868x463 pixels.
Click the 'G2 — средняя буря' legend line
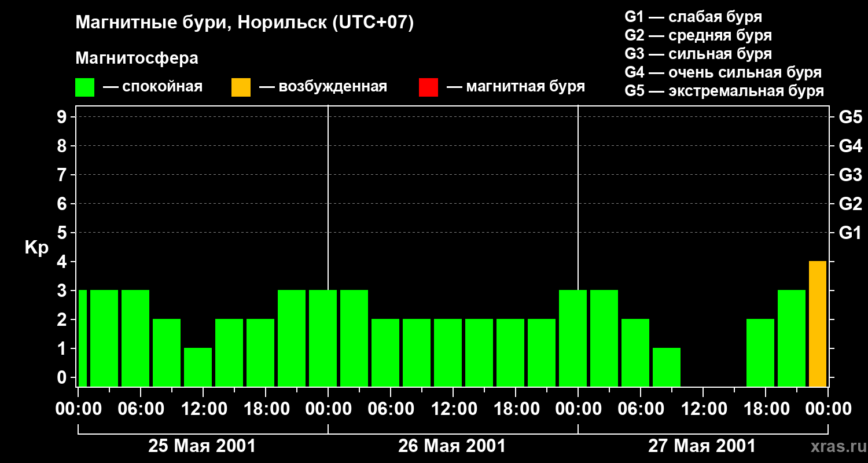pos(698,35)
